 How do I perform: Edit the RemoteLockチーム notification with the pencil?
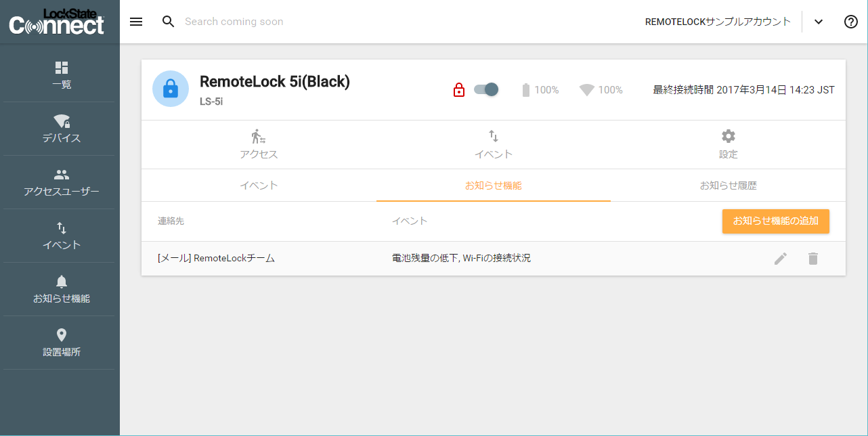pyautogui.click(x=781, y=259)
